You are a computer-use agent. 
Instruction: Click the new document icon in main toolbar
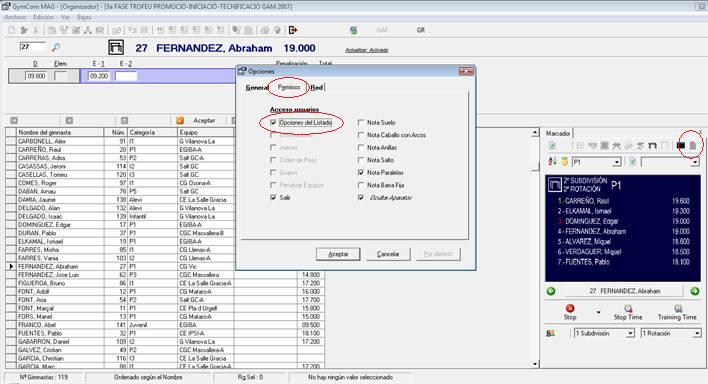click(x=12, y=30)
